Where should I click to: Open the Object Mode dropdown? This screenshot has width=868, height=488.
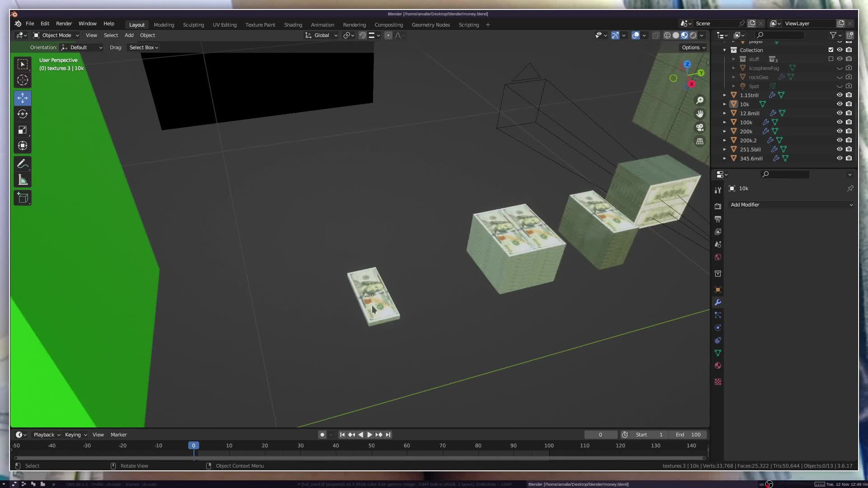(56, 35)
